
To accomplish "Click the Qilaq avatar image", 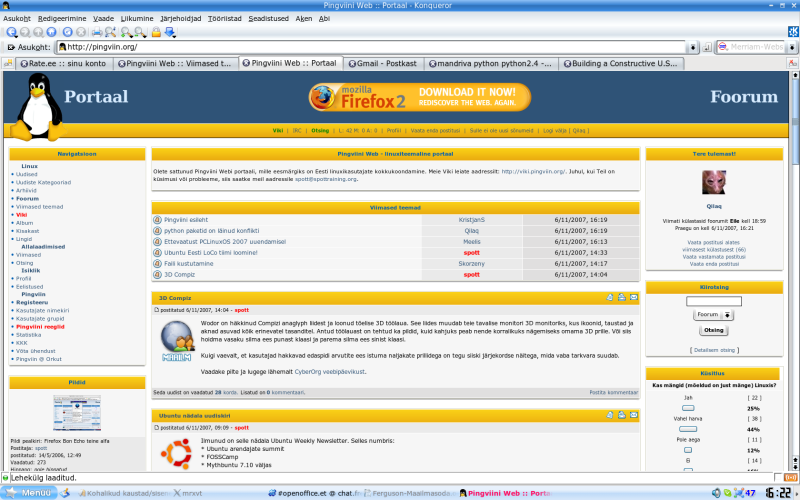I will [x=714, y=183].
